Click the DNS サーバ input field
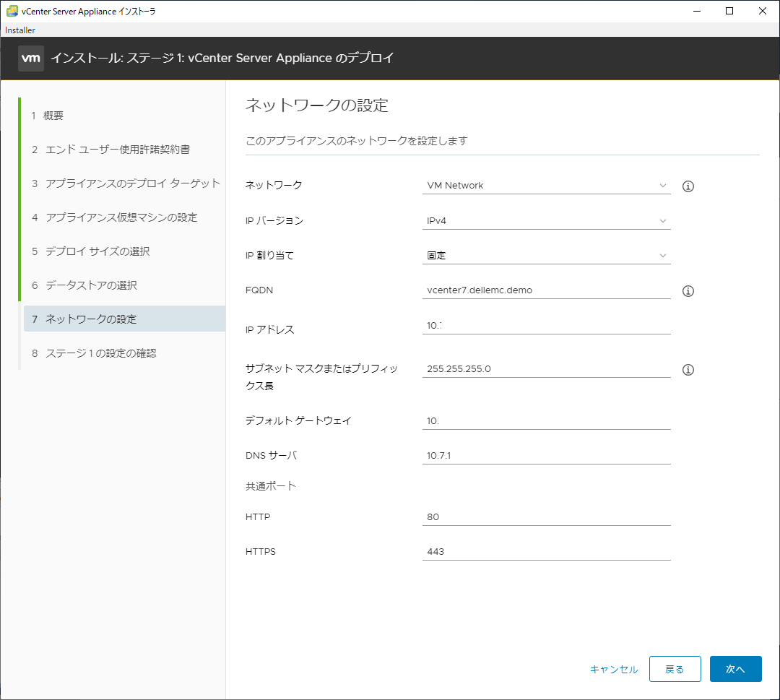Viewport: 780px width, 700px height. [x=546, y=456]
